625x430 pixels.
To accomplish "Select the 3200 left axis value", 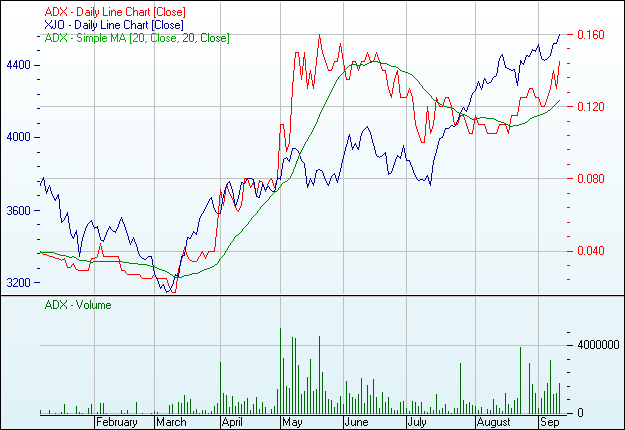I will click(18, 283).
